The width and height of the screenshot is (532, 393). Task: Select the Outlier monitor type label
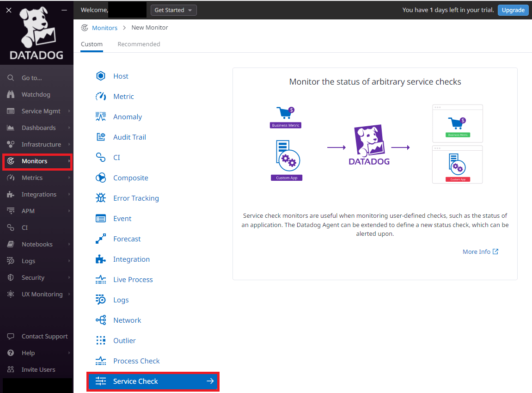pyautogui.click(x=124, y=340)
